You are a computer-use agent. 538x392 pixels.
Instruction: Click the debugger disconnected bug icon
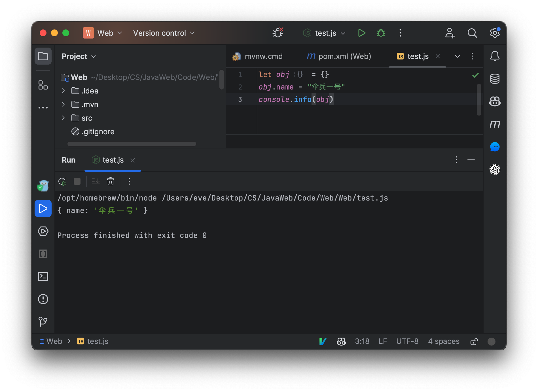278,33
